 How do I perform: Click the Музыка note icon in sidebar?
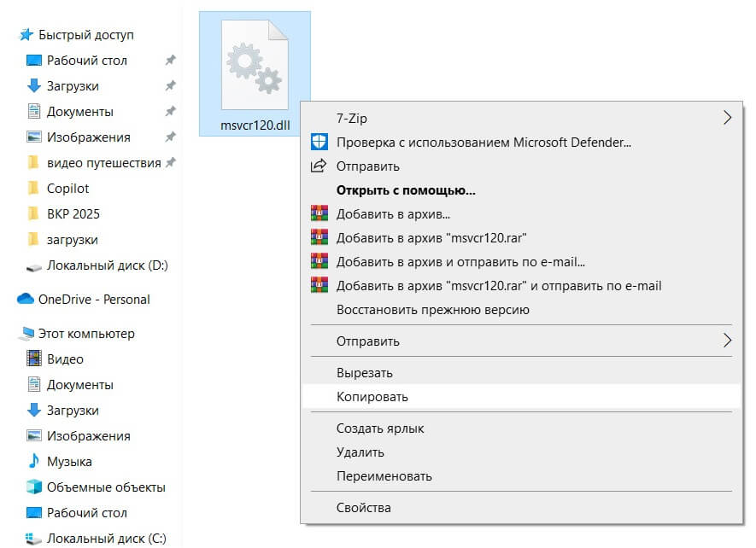[x=34, y=462]
